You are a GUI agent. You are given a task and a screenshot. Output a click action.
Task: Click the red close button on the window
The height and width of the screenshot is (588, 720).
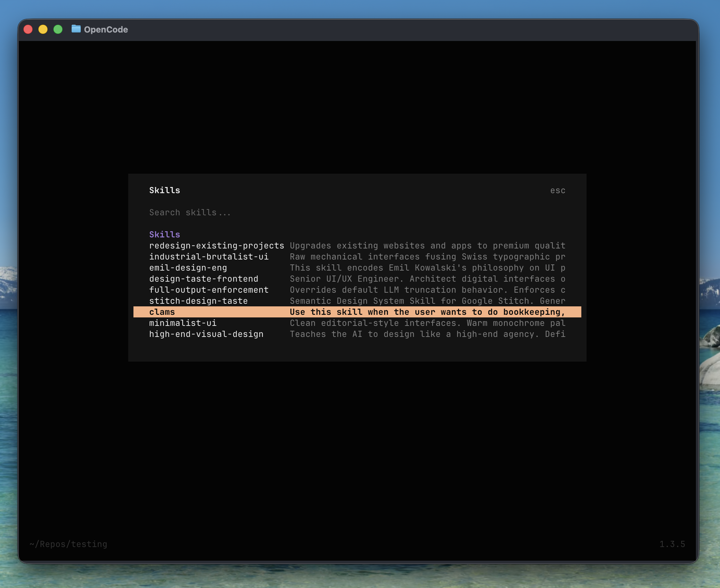pos(28,29)
